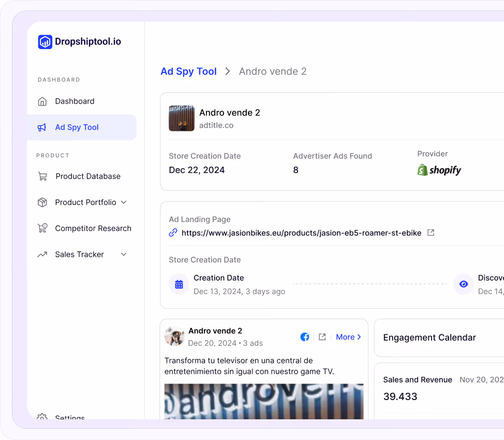Click the ad description text about televisor
The image size is (504, 440).
pyautogui.click(x=249, y=366)
